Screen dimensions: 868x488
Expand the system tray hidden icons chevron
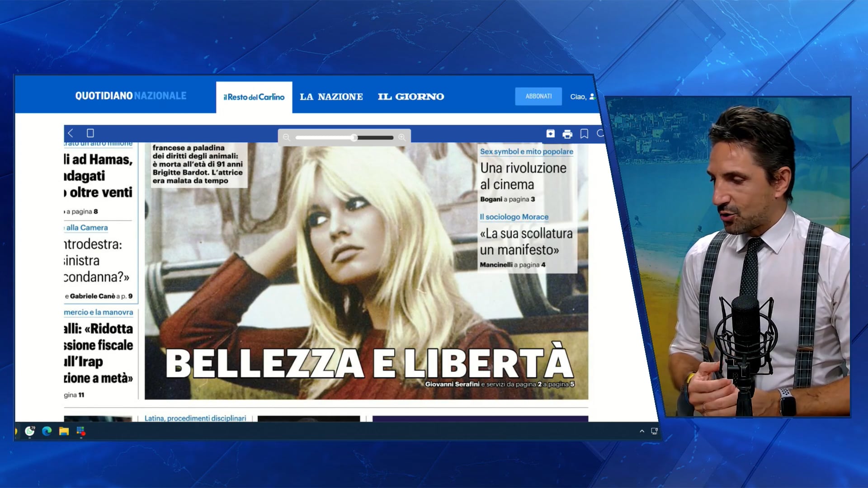point(642,431)
